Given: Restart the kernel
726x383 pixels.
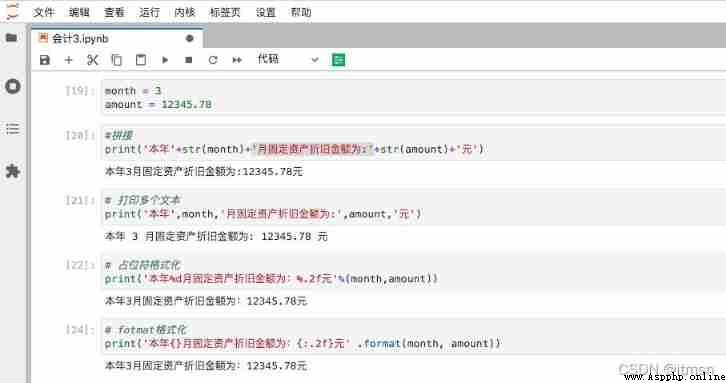Looking at the screenshot, I should click(x=213, y=60).
